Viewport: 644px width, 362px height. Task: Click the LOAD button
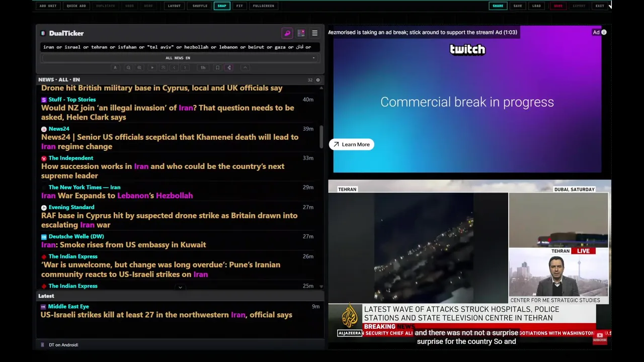click(536, 6)
